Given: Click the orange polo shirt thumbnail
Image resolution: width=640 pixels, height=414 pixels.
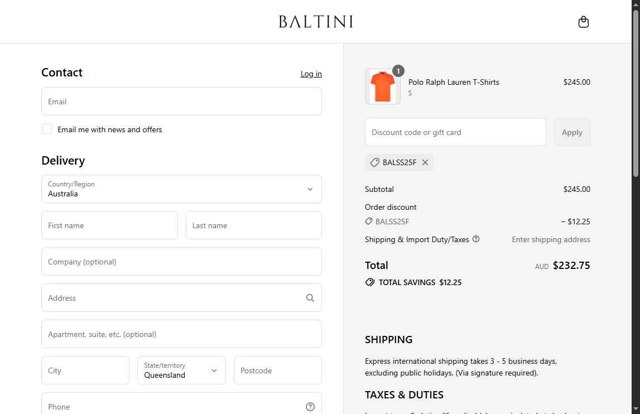Looking at the screenshot, I should pyautogui.click(x=382, y=87).
